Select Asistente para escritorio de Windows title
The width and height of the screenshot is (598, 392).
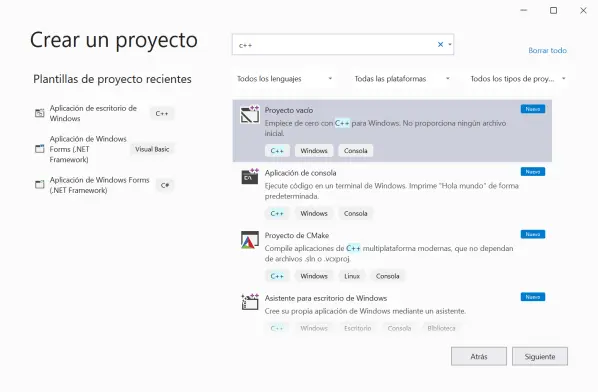click(x=326, y=298)
